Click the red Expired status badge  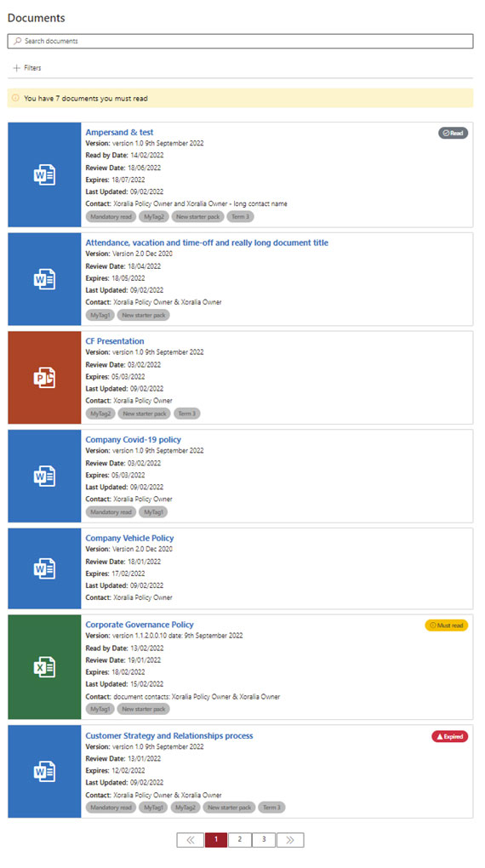coord(449,736)
